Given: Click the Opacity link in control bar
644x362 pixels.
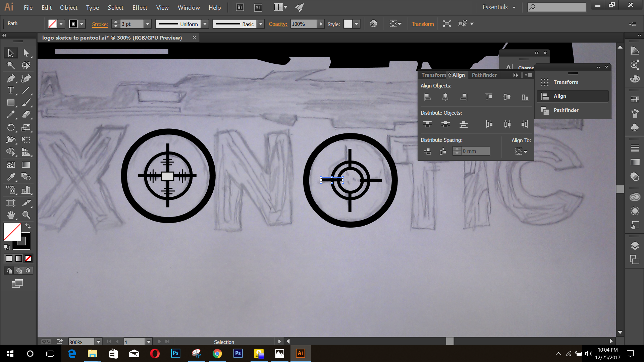Looking at the screenshot, I should 278,24.
